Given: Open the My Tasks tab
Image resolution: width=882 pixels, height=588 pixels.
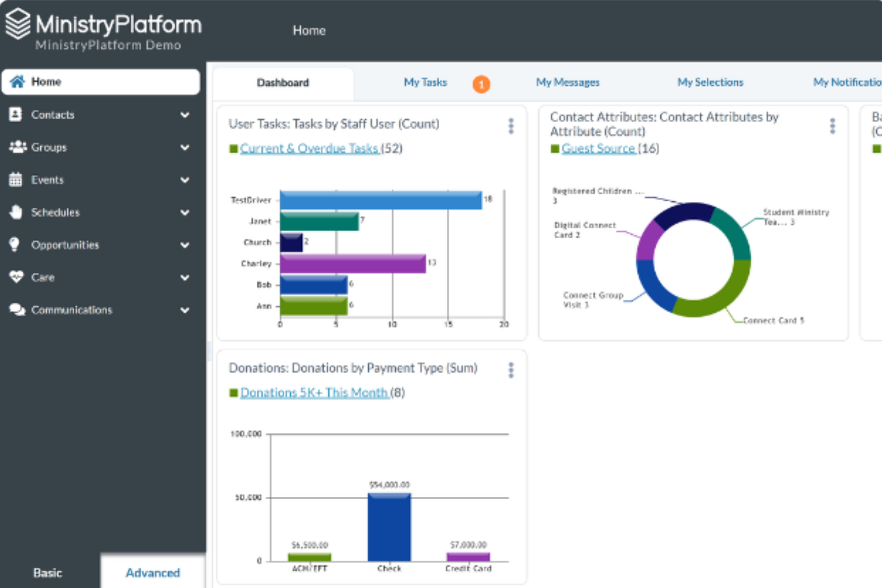Looking at the screenshot, I should pos(426,82).
